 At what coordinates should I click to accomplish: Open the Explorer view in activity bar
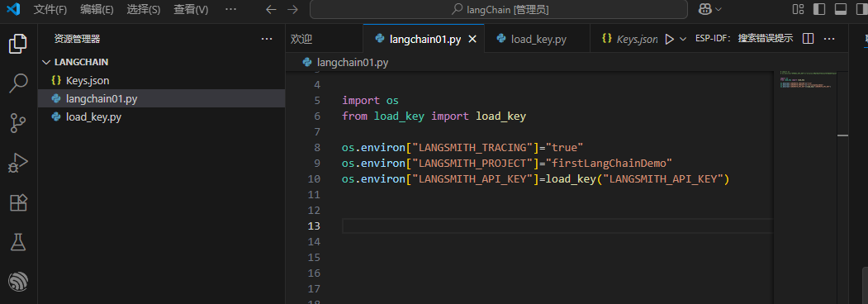[x=18, y=45]
